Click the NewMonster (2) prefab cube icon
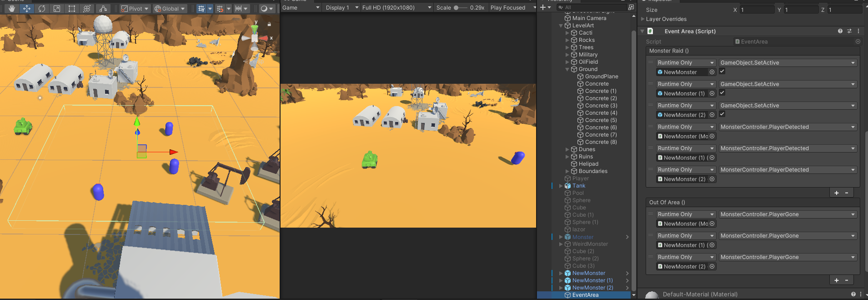 (x=567, y=288)
